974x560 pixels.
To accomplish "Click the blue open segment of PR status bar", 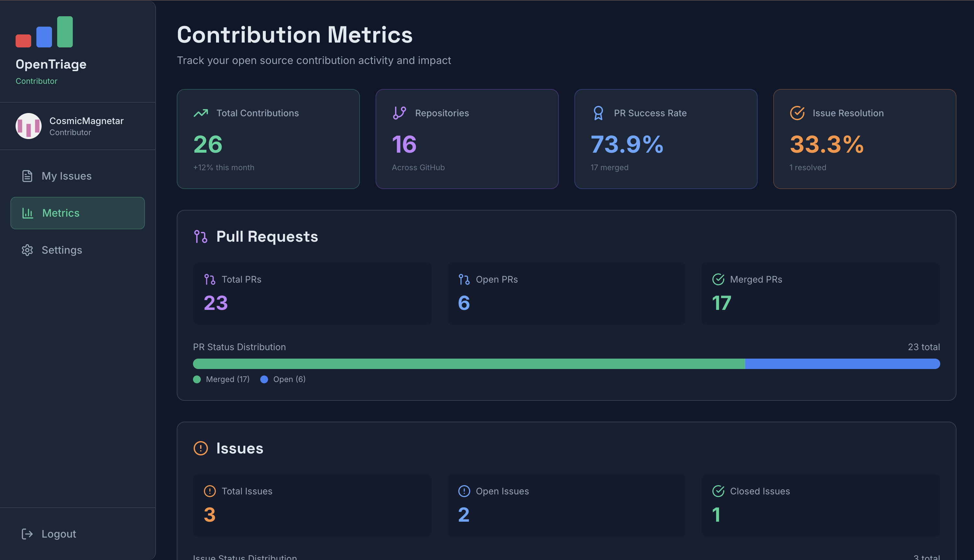I will [x=842, y=364].
